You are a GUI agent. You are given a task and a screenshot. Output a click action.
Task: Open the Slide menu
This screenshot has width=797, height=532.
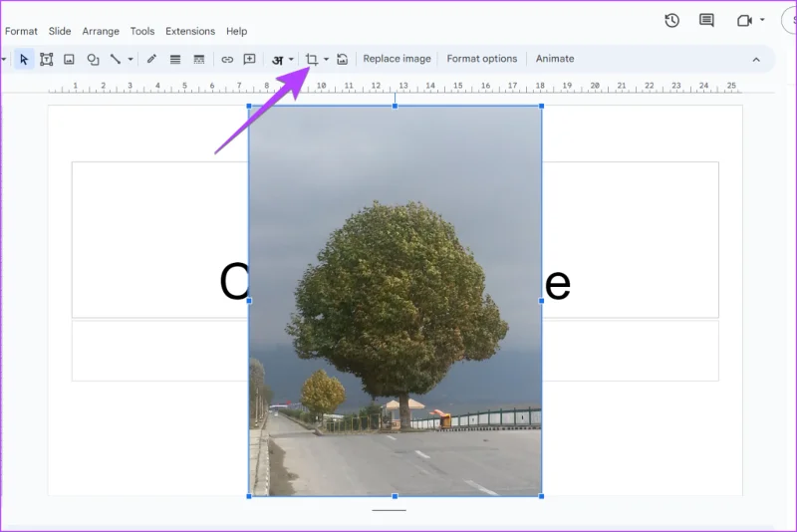coord(60,31)
